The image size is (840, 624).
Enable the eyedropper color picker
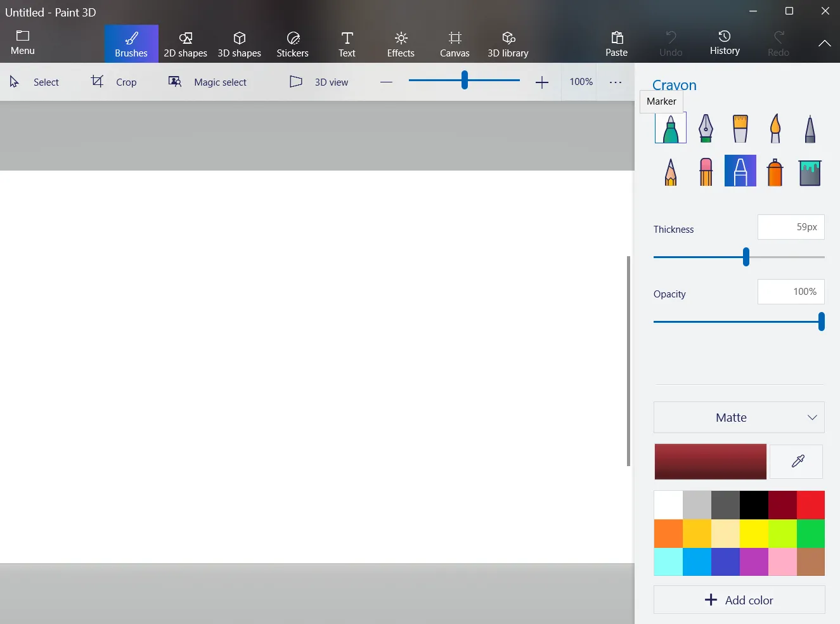(796, 461)
